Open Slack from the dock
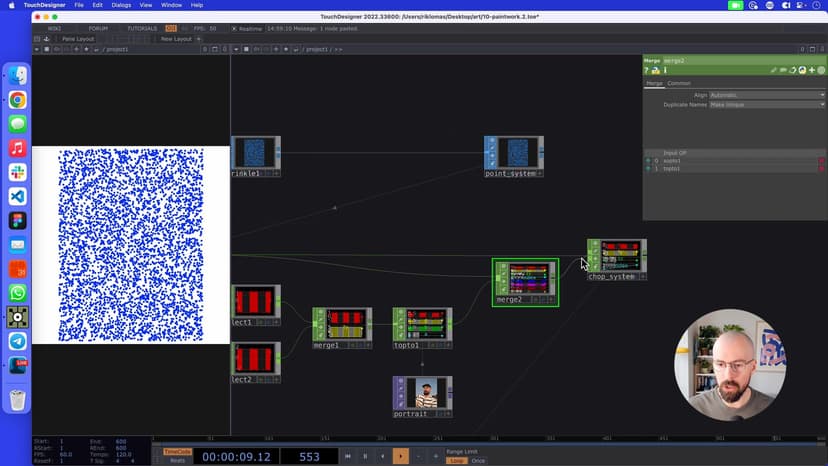 (x=17, y=172)
